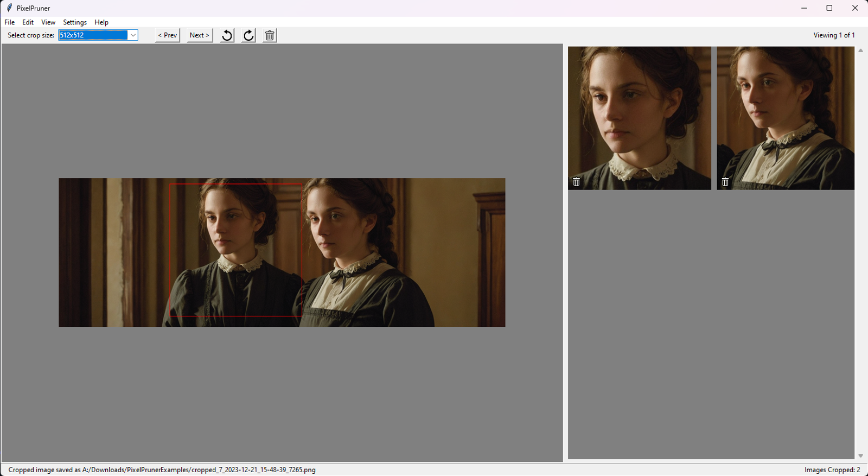Click the scroll up arrow of thumbnail pane
Image resolution: width=868 pixels, height=476 pixels.
pyautogui.click(x=860, y=50)
